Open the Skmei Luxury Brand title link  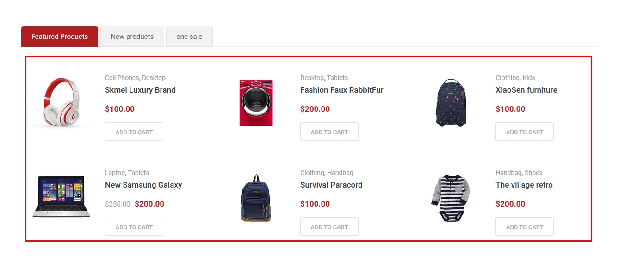click(x=140, y=90)
